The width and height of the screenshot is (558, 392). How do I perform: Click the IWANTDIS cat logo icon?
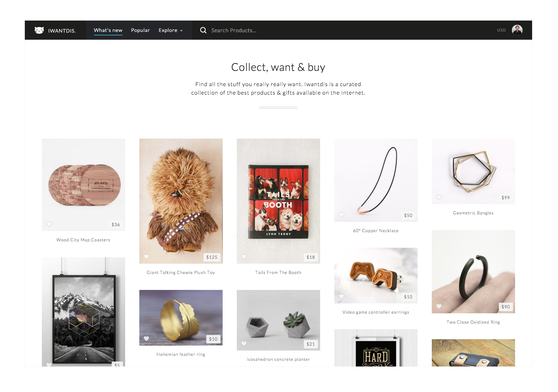[39, 30]
